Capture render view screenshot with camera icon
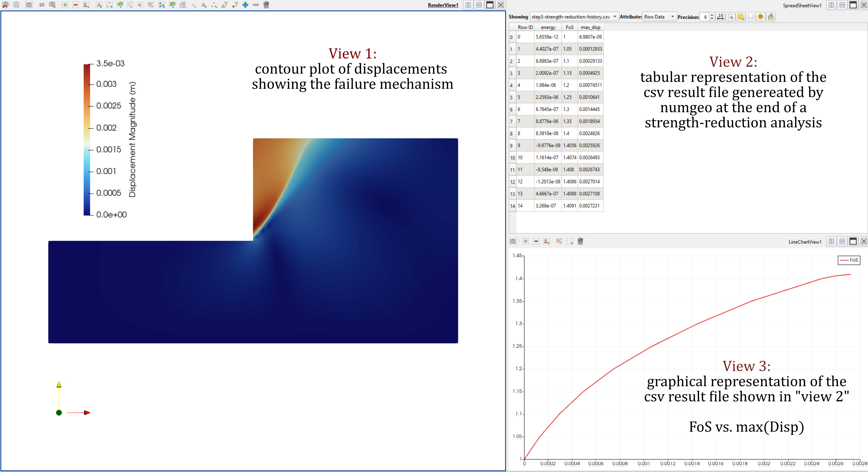The image size is (868, 472). coord(29,5)
